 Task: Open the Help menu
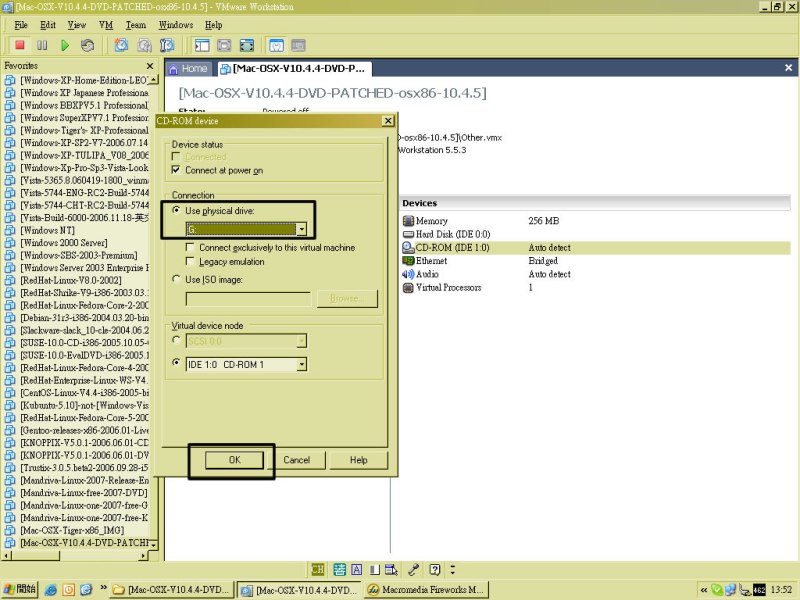coord(213,25)
